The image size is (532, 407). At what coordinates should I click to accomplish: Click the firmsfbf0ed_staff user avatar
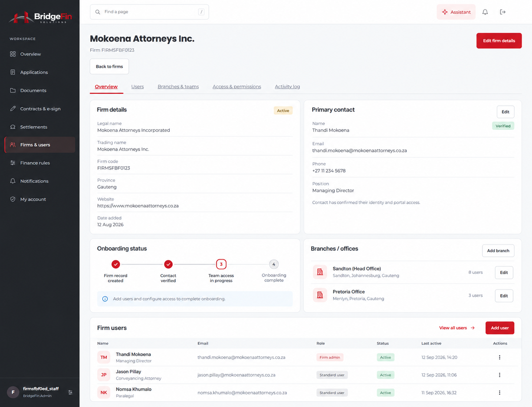(x=13, y=392)
